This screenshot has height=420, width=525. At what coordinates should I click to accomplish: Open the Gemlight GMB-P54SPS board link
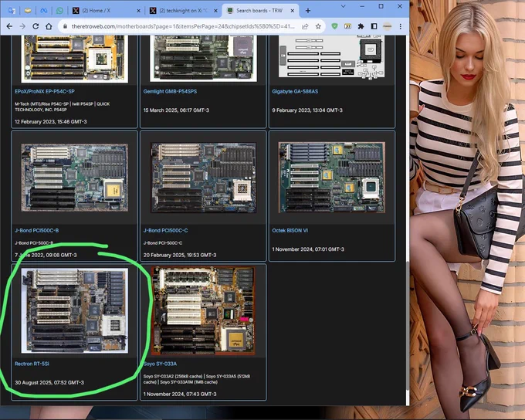170,91
